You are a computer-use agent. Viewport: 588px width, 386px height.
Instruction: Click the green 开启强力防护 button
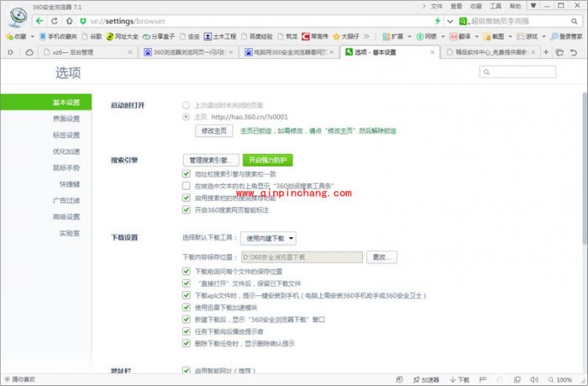268,160
